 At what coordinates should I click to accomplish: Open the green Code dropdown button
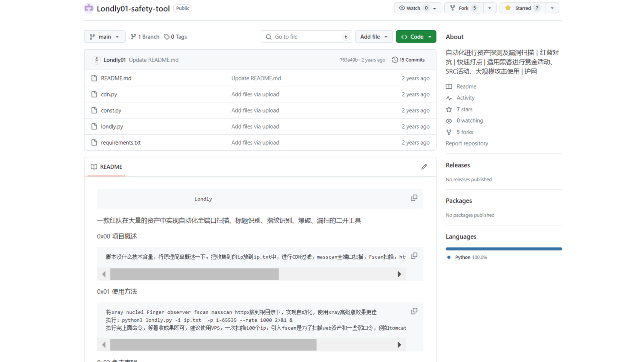pyautogui.click(x=416, y=37)
